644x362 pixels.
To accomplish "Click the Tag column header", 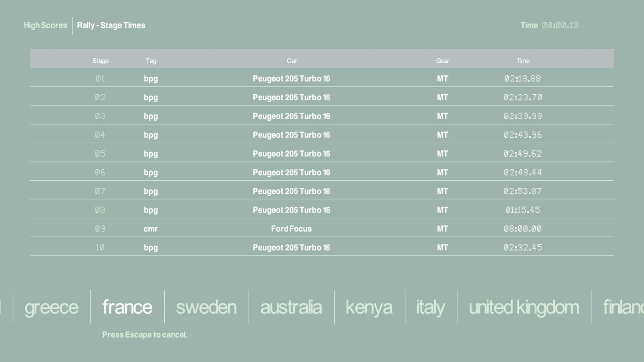I will click(x=151, y=61).
